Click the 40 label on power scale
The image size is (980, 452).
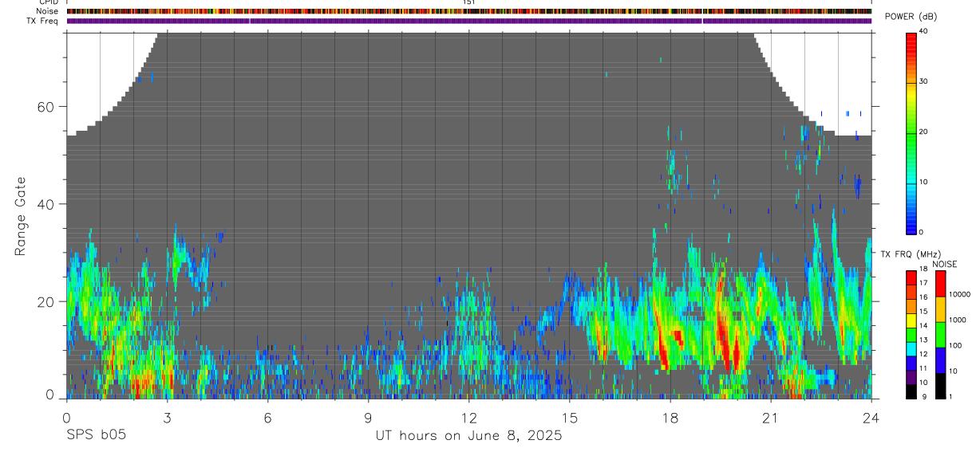[923, 31]
